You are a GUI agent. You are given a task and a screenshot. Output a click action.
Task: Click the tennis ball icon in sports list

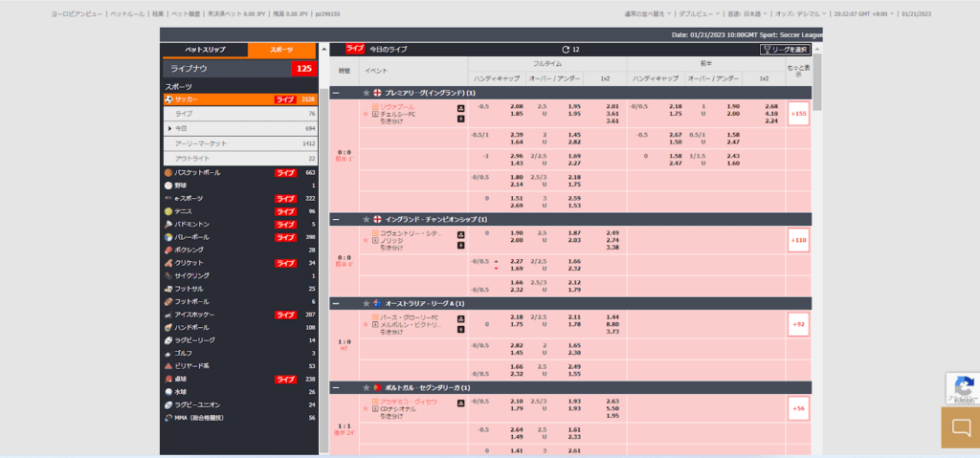[x=168, y=211]
